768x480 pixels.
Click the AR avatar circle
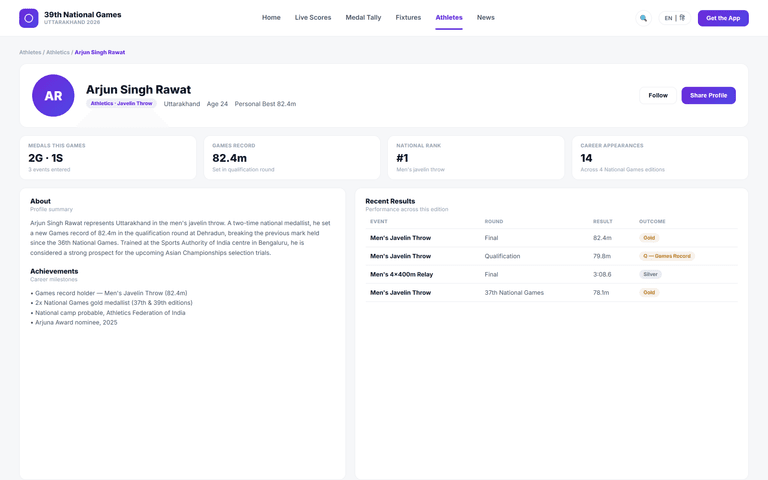[x=53, y=96]
